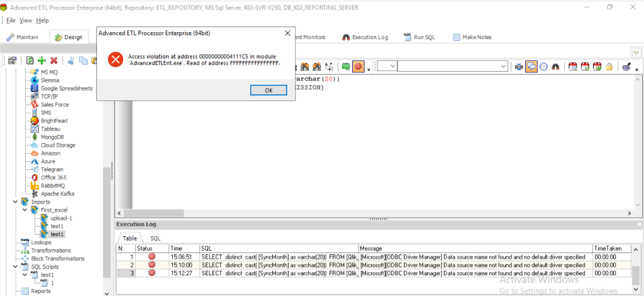This screenshot has width=644, height=296.
Task: Click the first red calendar icon
Action: pyautogui.click(x=573, y=67)
